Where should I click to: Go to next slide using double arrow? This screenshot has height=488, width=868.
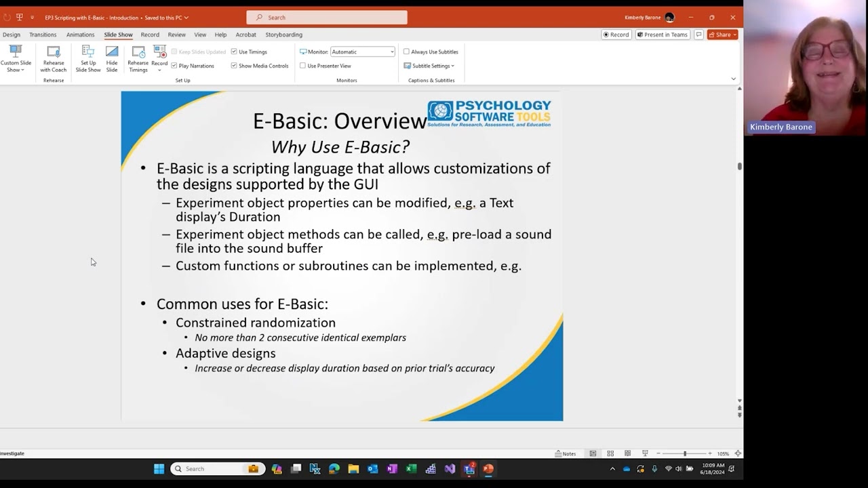click(740, 415)
